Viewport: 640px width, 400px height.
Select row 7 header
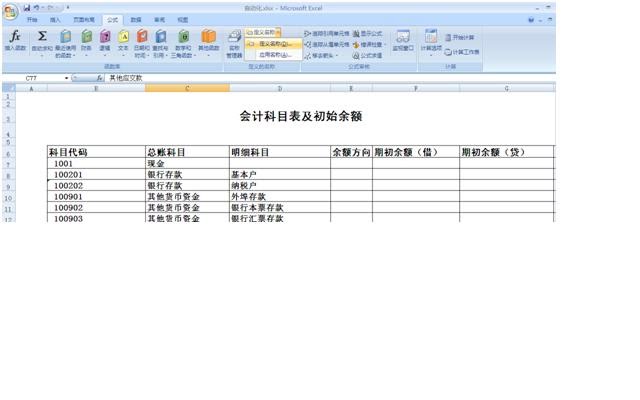pos(9,164)
